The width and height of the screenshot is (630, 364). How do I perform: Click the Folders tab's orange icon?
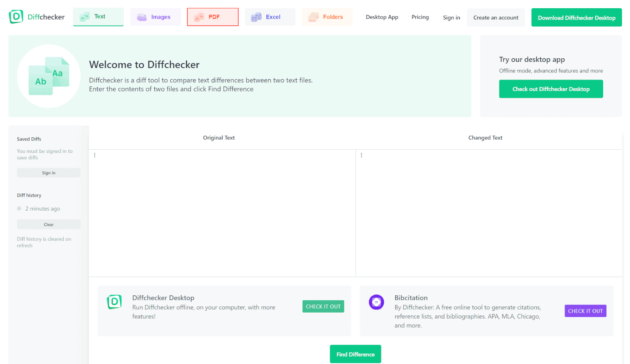tap(313, 17)
